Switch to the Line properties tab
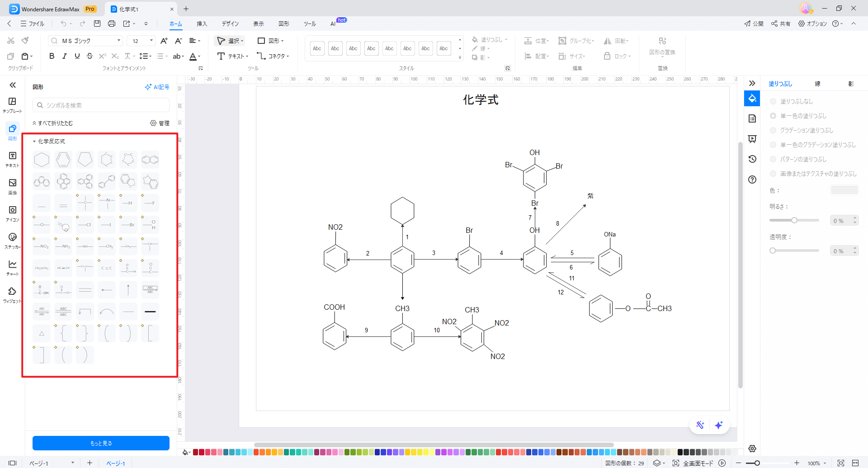The height and width of the screenshot is (468, 868). pos(817,84)
